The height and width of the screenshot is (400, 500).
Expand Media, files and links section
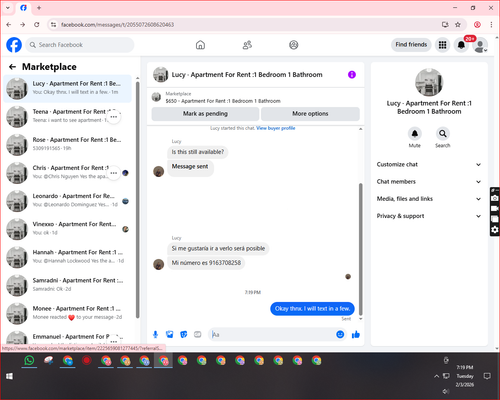(429, 199)
